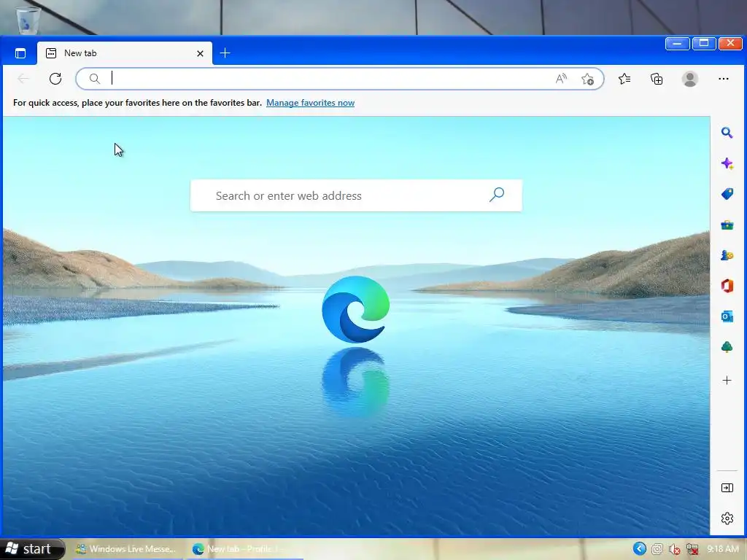
Task: Add this page to favorites
Action: click(587, 79)
